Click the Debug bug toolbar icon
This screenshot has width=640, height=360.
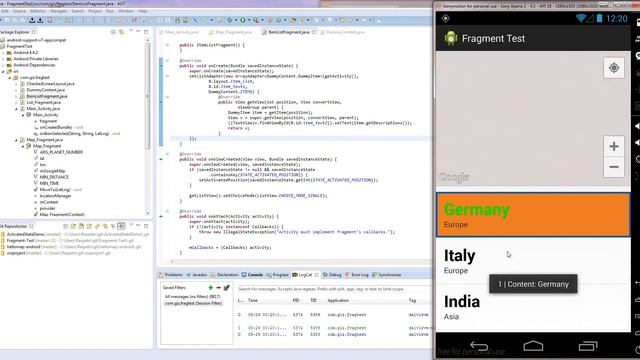point(230,20)
